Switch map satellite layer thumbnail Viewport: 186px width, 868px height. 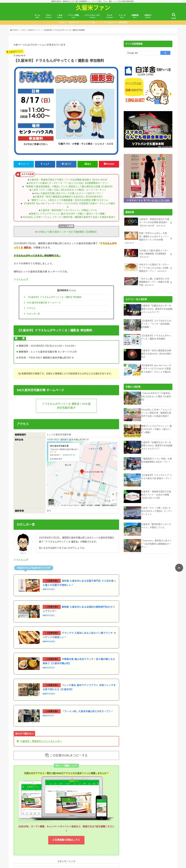51,502
